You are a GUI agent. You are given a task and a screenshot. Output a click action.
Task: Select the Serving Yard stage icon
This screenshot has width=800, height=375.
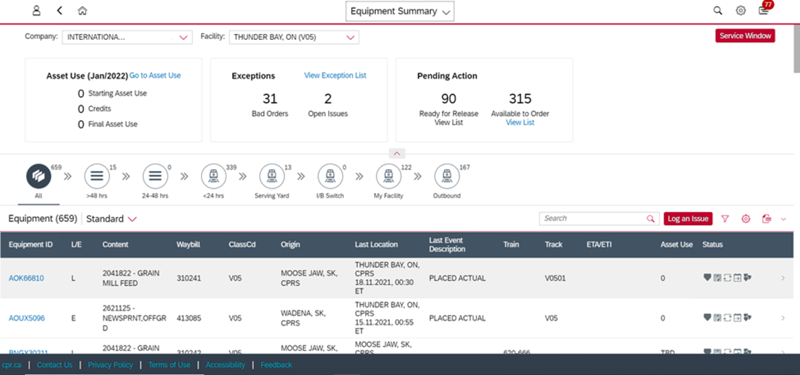point(272,177)
